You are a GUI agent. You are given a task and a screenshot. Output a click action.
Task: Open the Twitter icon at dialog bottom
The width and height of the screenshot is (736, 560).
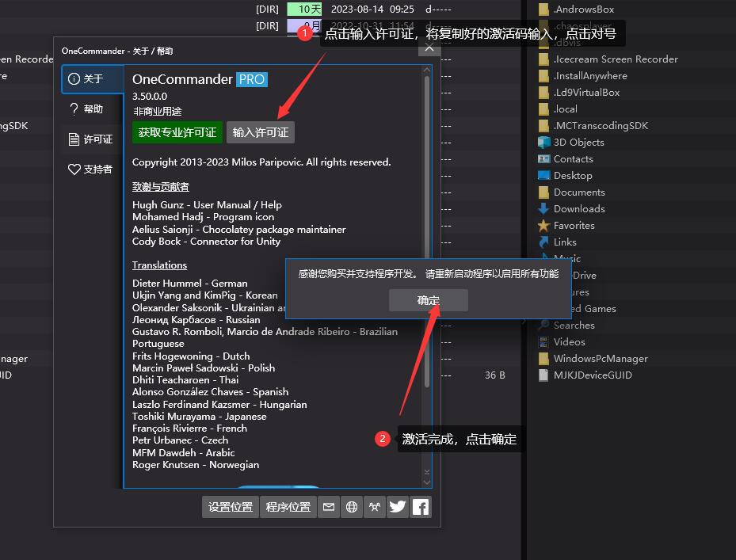point(397,506)
